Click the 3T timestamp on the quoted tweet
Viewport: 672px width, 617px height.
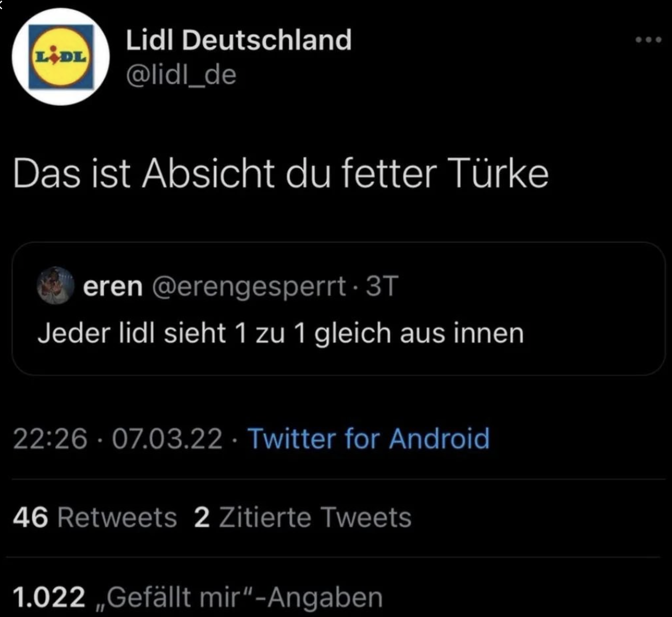tap(382, 286)
